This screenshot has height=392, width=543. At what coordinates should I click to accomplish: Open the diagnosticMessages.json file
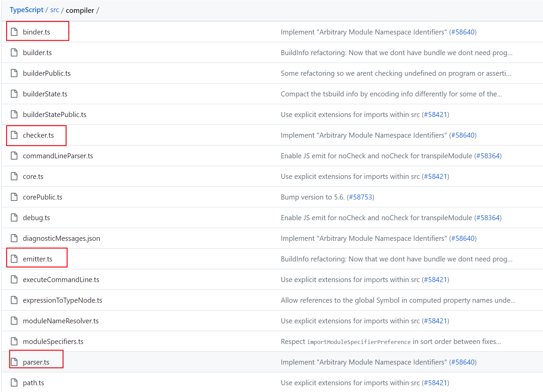click(x=62, y=238)
